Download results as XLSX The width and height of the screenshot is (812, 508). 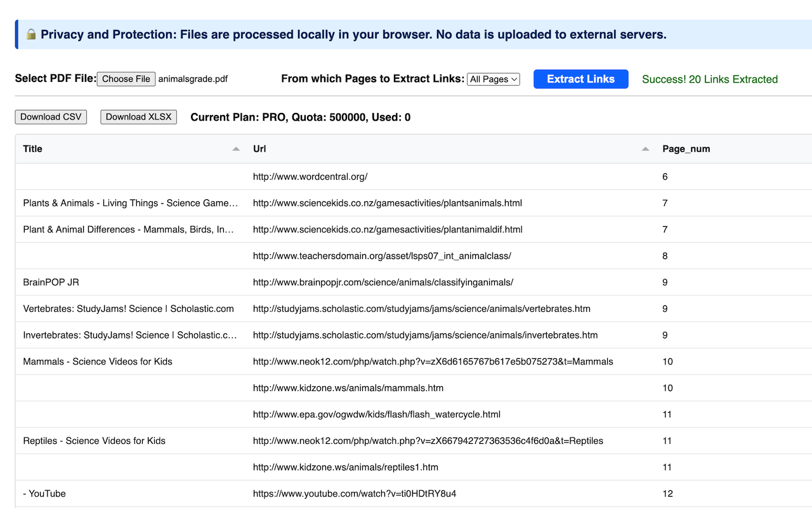(138, 117)
